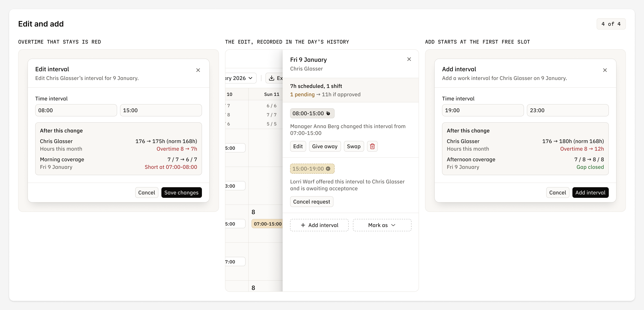644x310 pixels.
Task: Focus the 19:00 start time field
Action: [483, 110]
